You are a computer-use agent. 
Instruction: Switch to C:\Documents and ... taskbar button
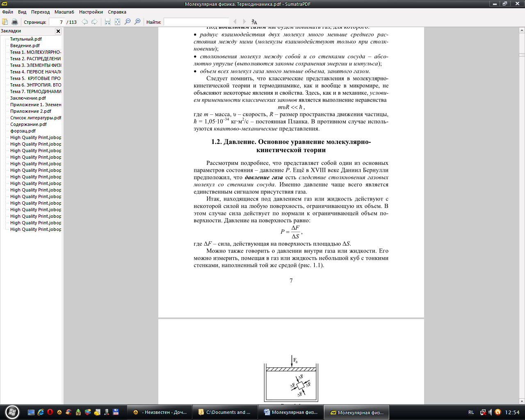225,412
